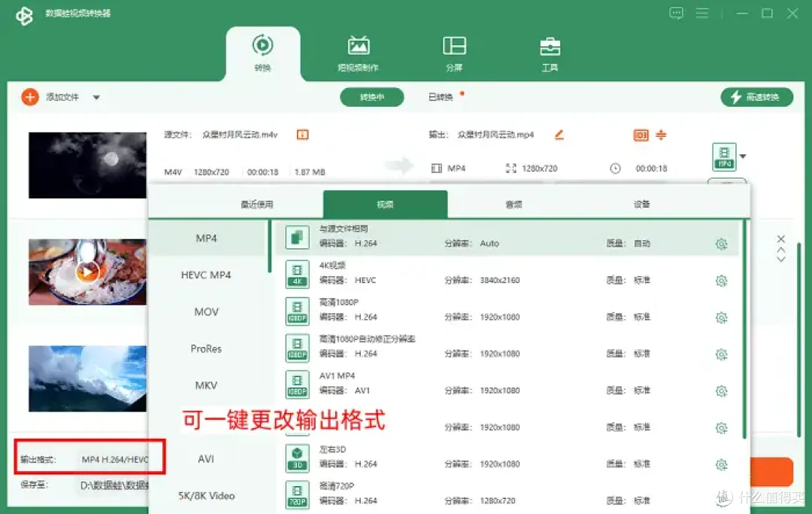Open settings gear for HD 1080P preset
Screen dimensions: 812x514
(x=721, y=318)
